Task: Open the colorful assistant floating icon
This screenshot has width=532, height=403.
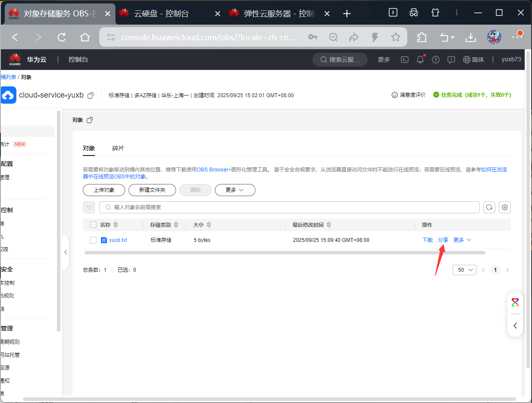Action: (515, 302)
